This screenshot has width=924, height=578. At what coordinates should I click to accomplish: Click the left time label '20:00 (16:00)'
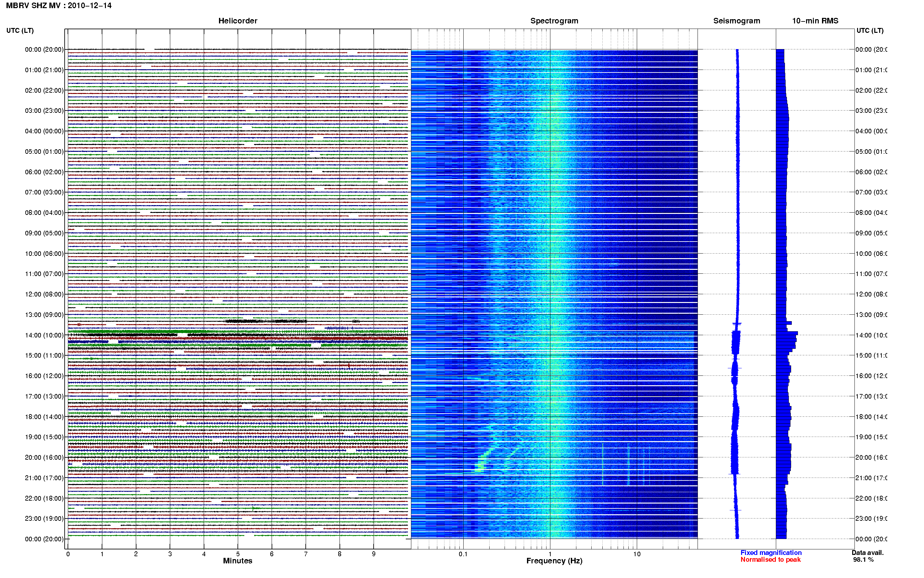(44, 457)
